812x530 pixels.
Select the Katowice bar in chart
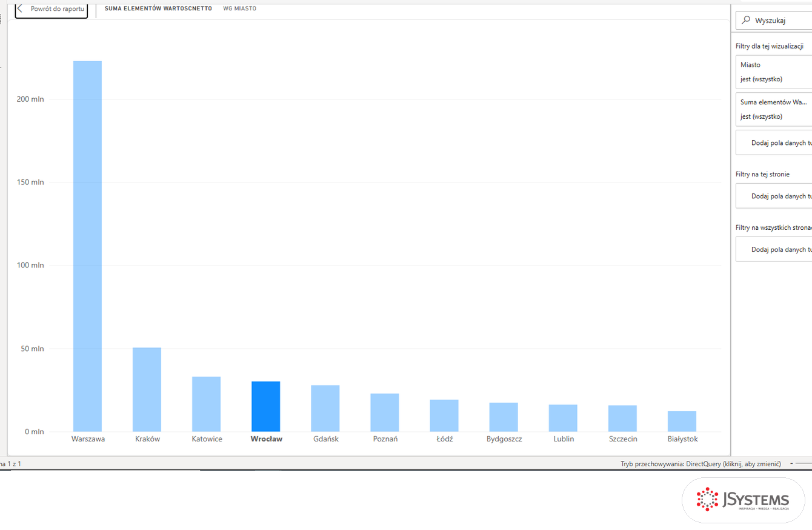point(206,404)
